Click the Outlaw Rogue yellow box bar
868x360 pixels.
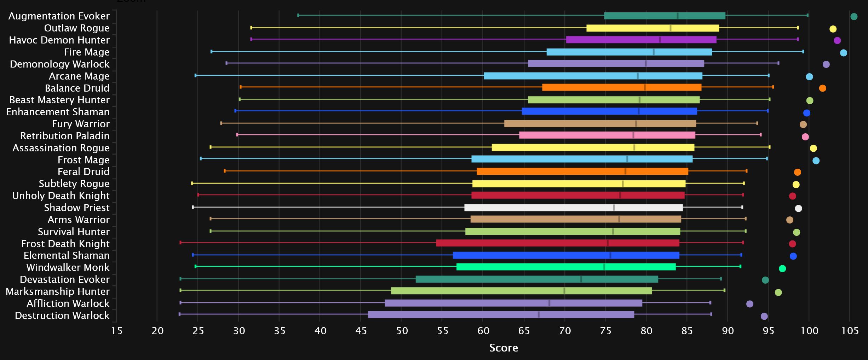tap(653, 28)
